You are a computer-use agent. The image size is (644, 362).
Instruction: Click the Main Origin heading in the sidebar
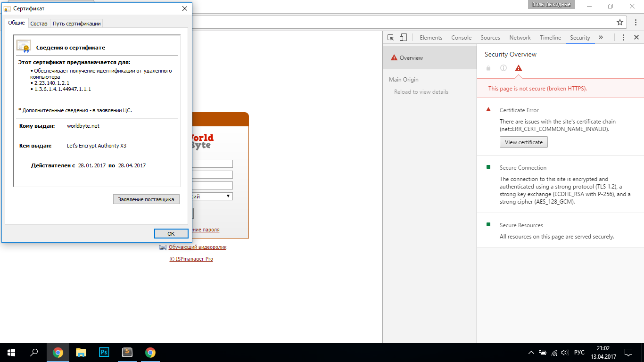404,80
